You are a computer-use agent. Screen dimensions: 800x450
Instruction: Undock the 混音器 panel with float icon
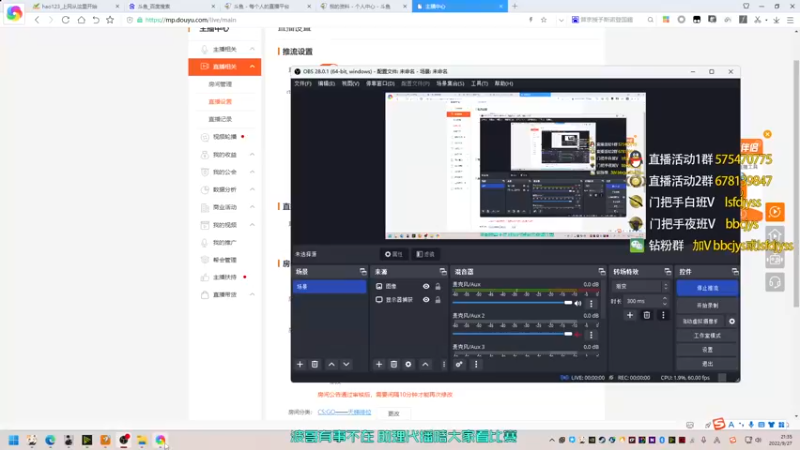[x=602, y=271]
